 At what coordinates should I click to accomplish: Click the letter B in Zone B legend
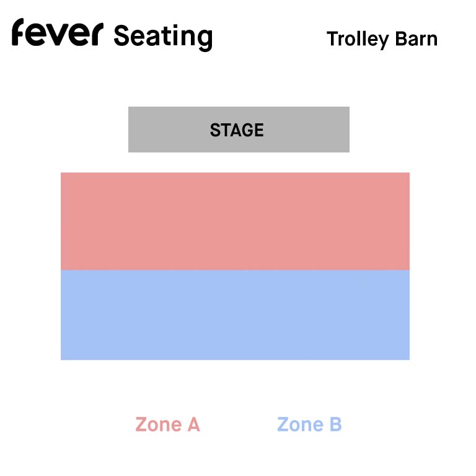tap(336, 424)
